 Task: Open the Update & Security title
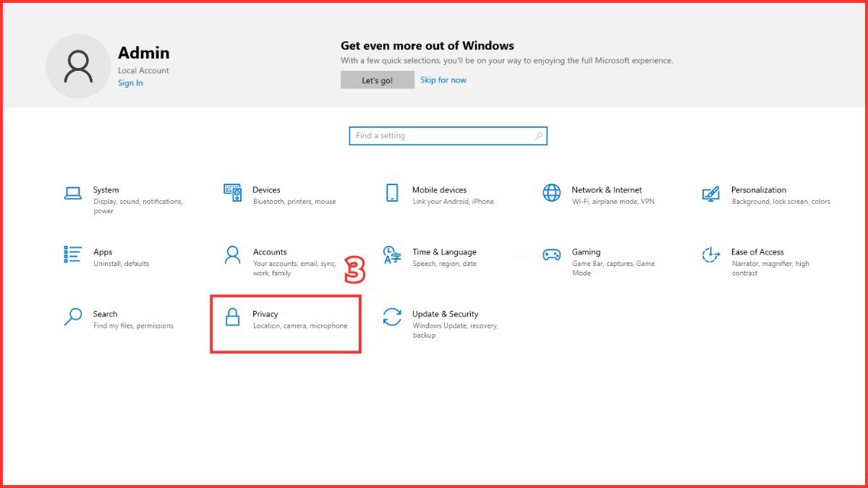point(445,314)
